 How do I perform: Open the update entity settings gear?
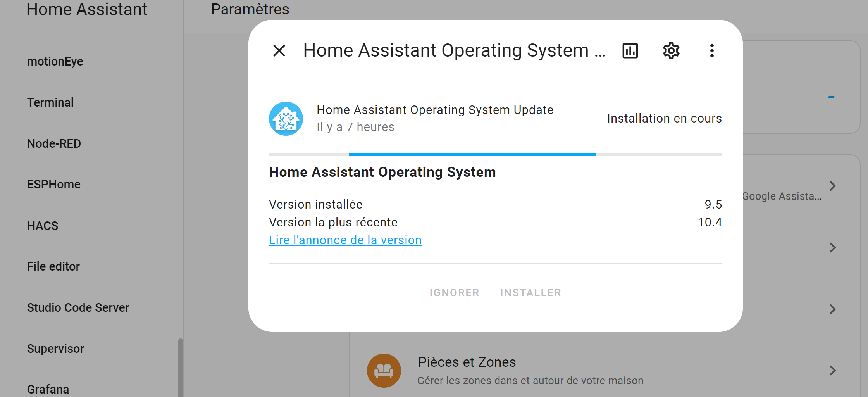671,50
